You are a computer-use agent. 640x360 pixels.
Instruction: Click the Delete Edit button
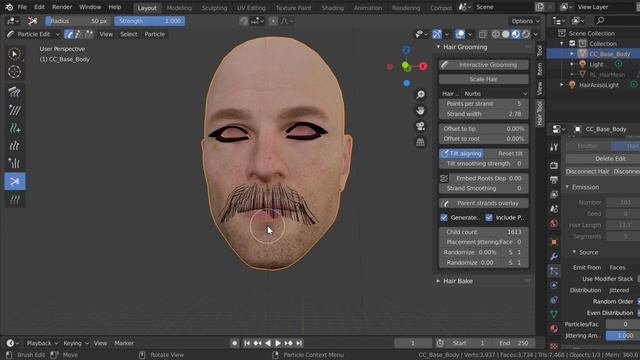tap(610, 158)
